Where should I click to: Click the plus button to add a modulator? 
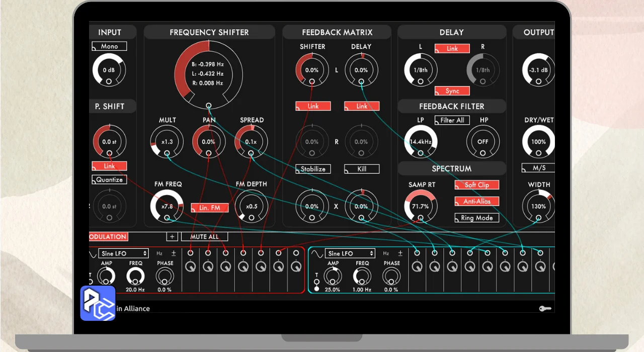(172, 236)
